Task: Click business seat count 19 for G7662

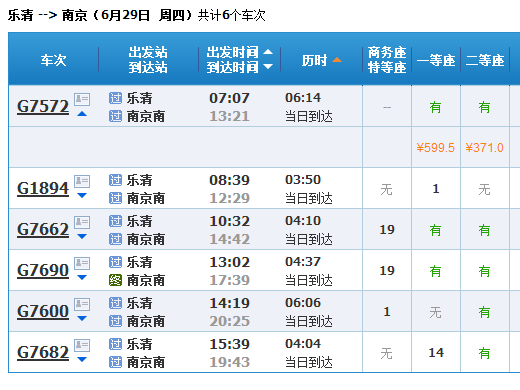Action: click(x=387, y=230)
